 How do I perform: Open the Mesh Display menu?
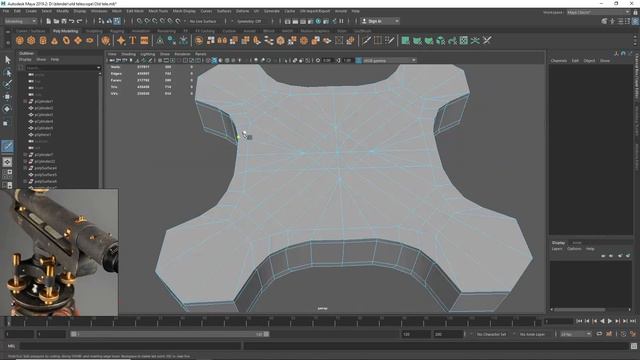[184, 11]
